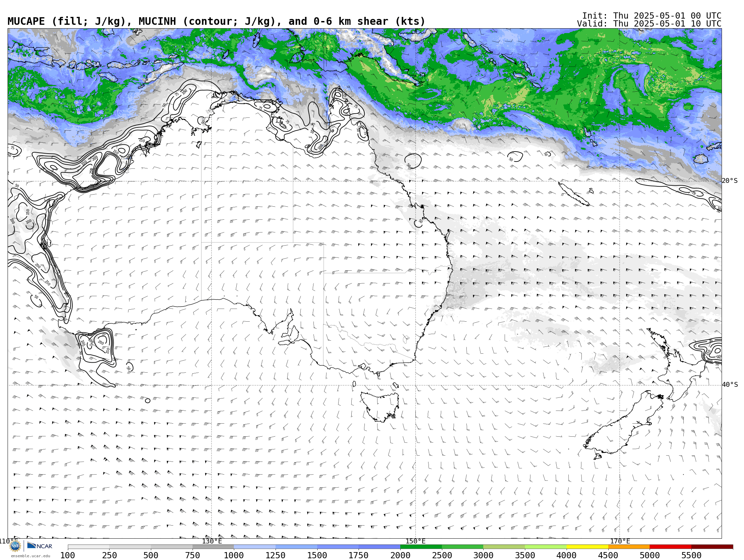This screenshot has height=560, width=744.
Task: Click the colorbar label 750
Action: [x=193, y=556]
